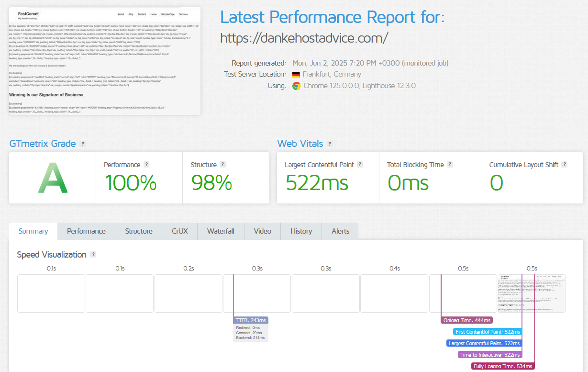Viewport: 588px width, 372px height.
Task: Click the Time to Interactive: 522ms marker
Action: [490, 355]
